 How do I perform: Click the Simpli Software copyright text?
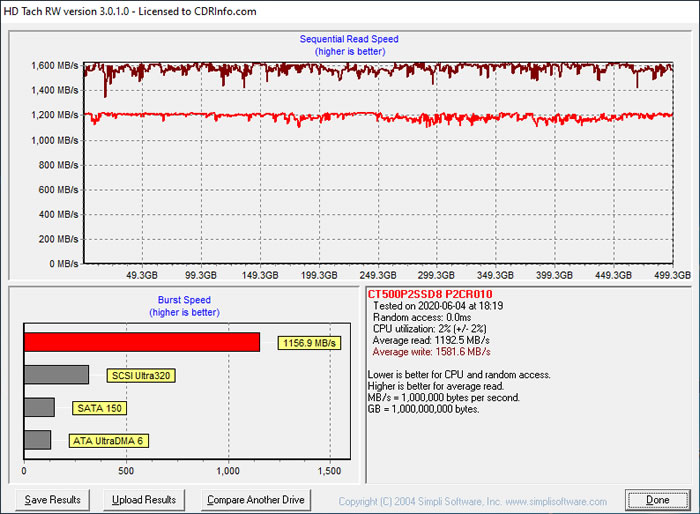pyautogui.click(x=472, y=501)
